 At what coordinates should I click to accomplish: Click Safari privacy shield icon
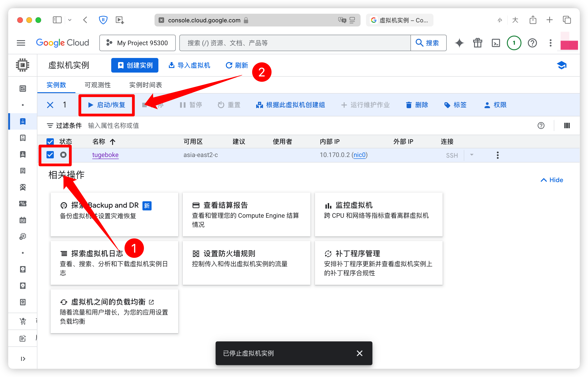click(103, 20)
